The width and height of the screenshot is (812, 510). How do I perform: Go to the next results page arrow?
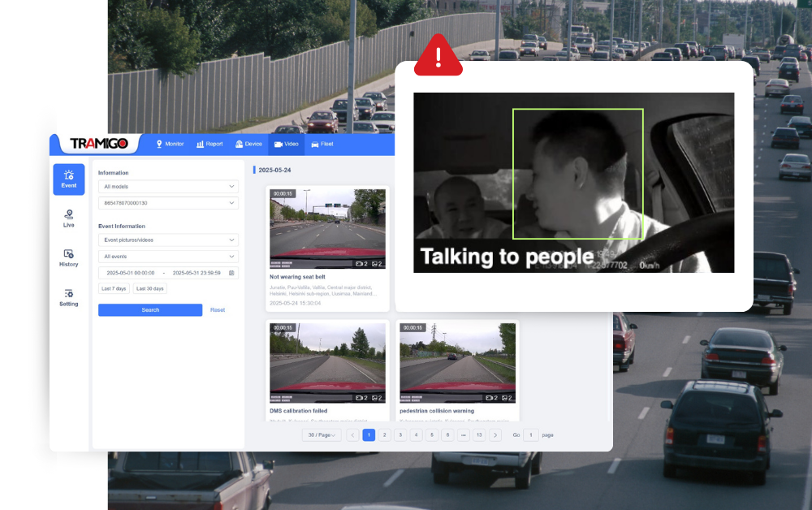(495, 435)
